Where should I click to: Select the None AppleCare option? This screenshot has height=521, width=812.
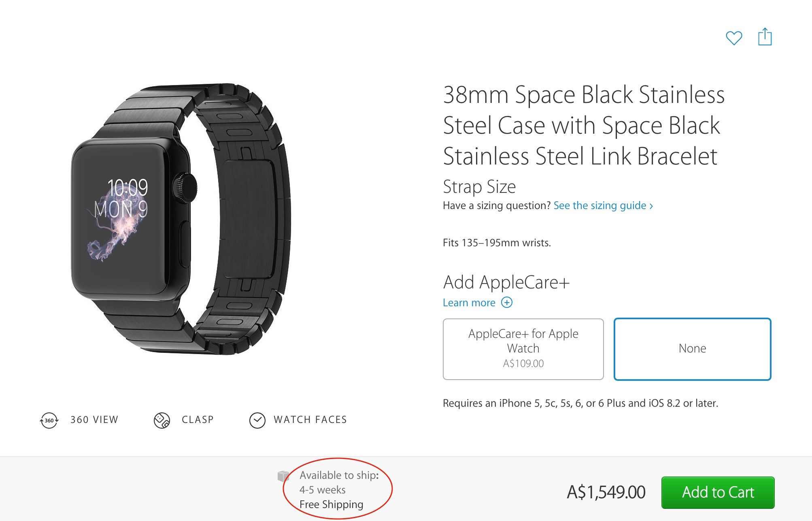[x=692, y=349]
